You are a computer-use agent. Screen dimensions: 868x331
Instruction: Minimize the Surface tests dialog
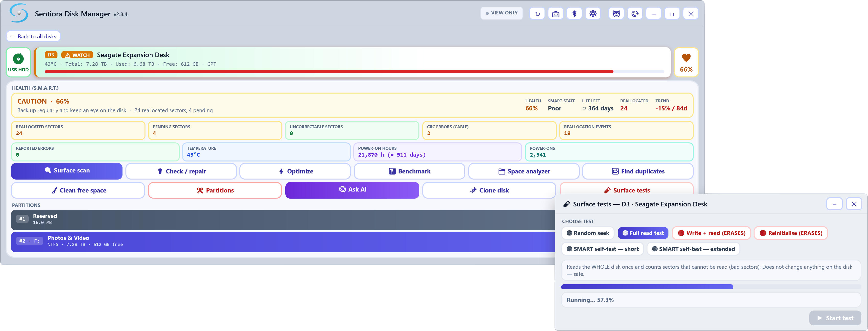click(834, 204)
